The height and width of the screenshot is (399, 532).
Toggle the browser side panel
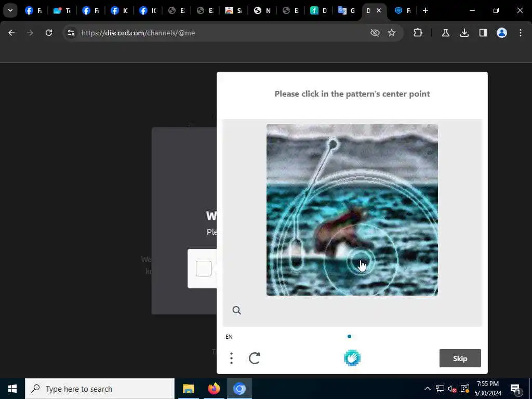coord(483,33)
